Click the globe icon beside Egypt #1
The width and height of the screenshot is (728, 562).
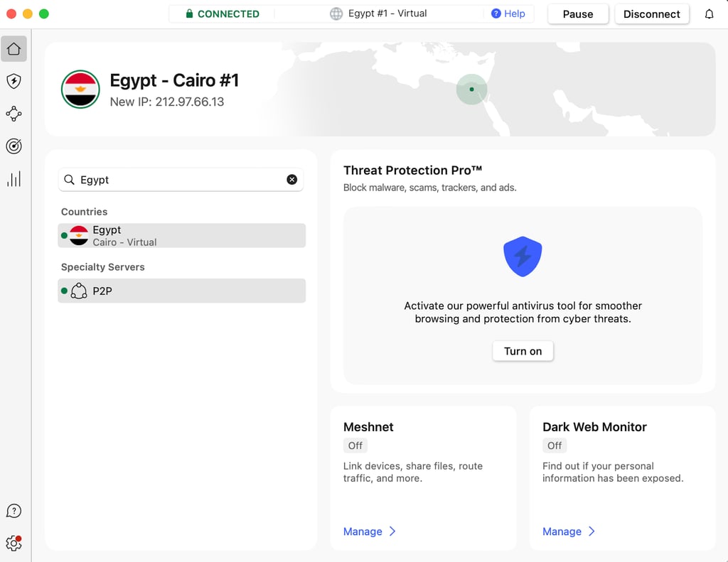(x=336, y=13)
